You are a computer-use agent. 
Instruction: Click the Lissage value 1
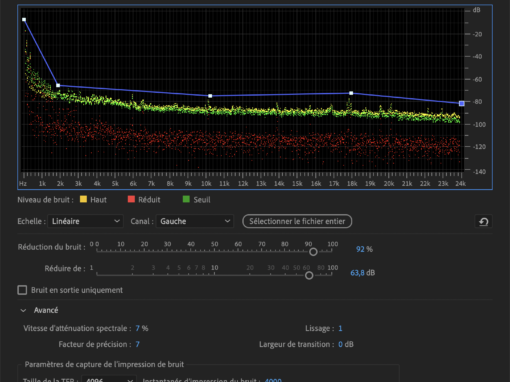pyautogui.click(x=340, y=328)
